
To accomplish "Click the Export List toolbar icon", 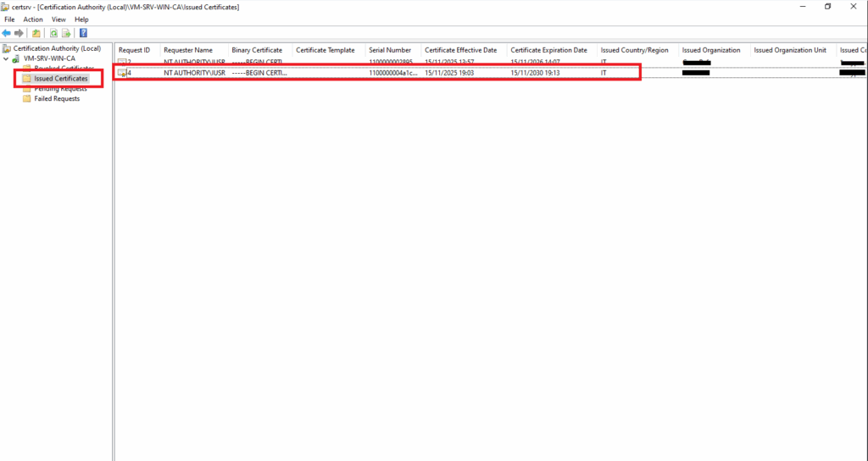I will (x=65, y=33).
